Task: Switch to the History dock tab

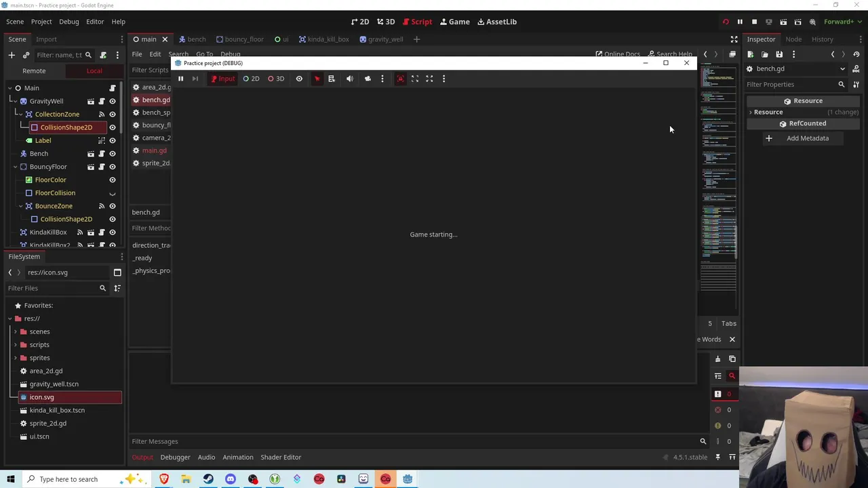Action: pos(823,39)
